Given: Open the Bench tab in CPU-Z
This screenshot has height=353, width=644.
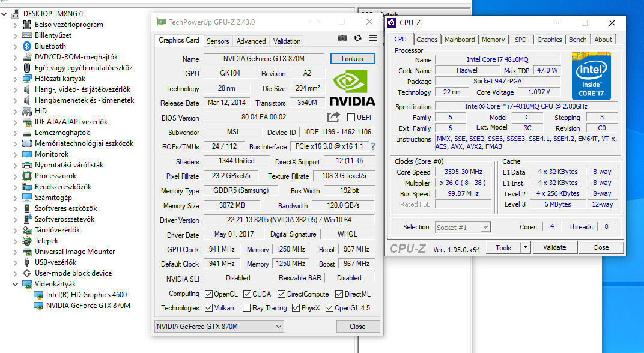Looking at the screenshot, I should [x=577, y=40].
